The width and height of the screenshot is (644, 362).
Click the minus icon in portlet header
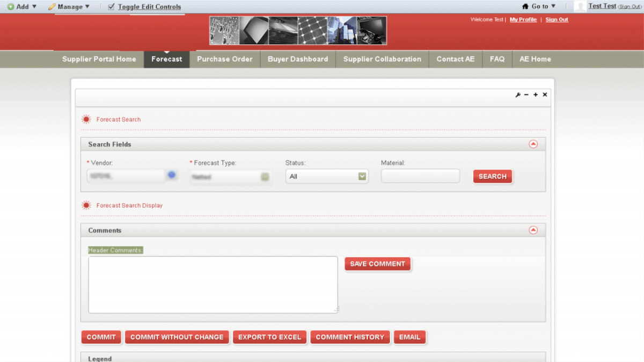(526, 95)
